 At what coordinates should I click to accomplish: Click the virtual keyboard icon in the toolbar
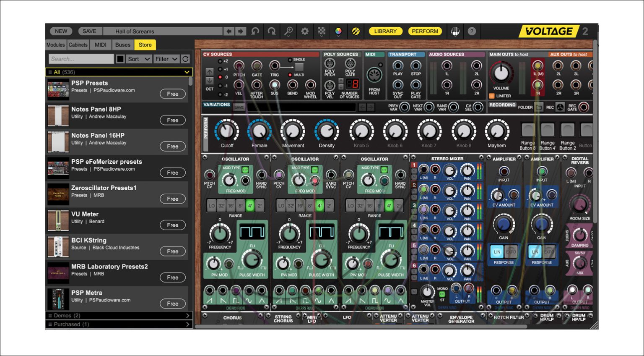click(455, 31)
